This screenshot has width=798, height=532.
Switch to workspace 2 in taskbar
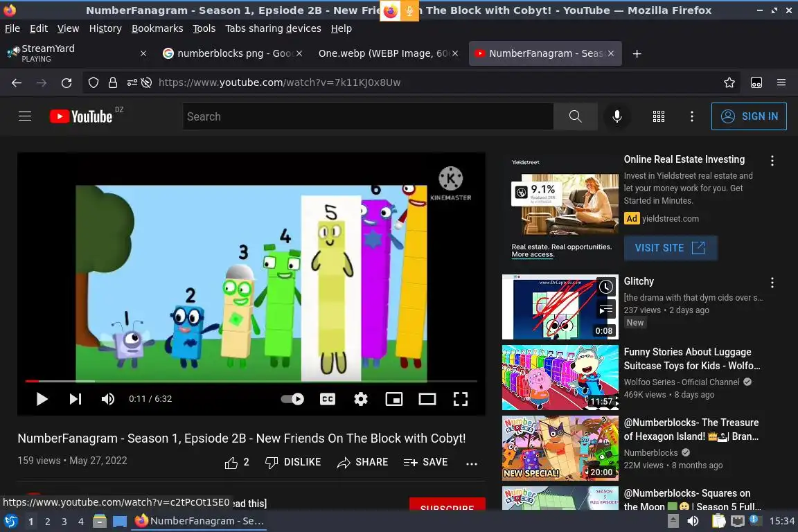[47, 522]
